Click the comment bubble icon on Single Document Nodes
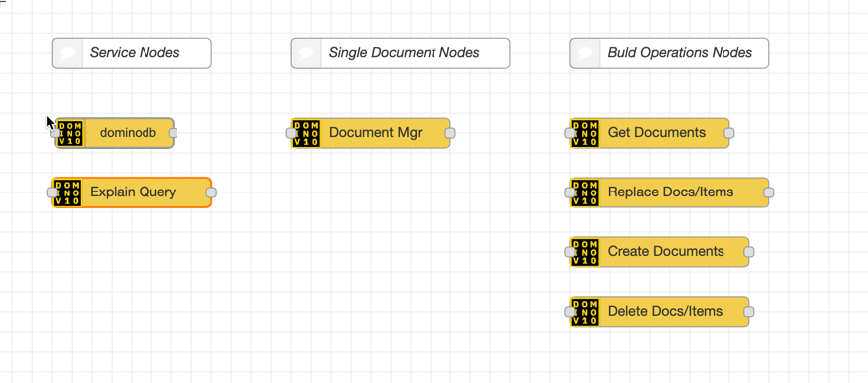Viewport: 868px width, 383px height. (x=307, y=53)
